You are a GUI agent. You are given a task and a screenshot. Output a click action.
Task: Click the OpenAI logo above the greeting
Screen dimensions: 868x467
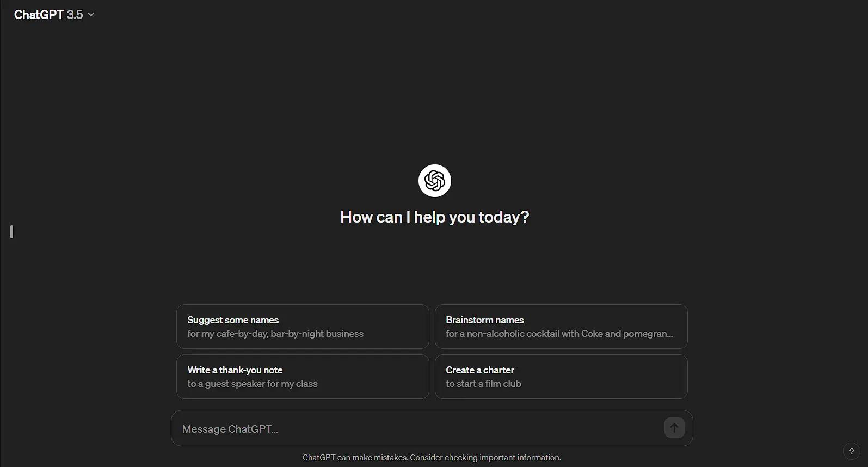(434, 181)
